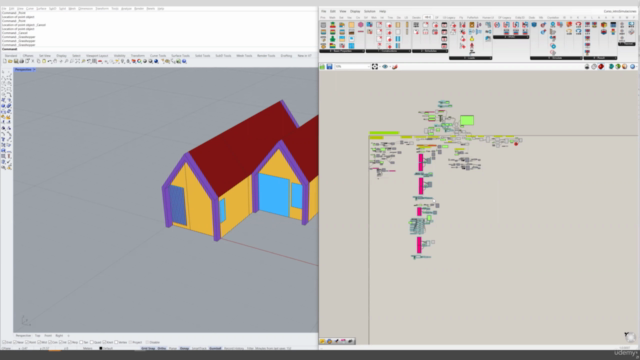Toggle the Cen osnap checkbox
This screenshot has height=360, width=640.
click(x=50, y=342)
